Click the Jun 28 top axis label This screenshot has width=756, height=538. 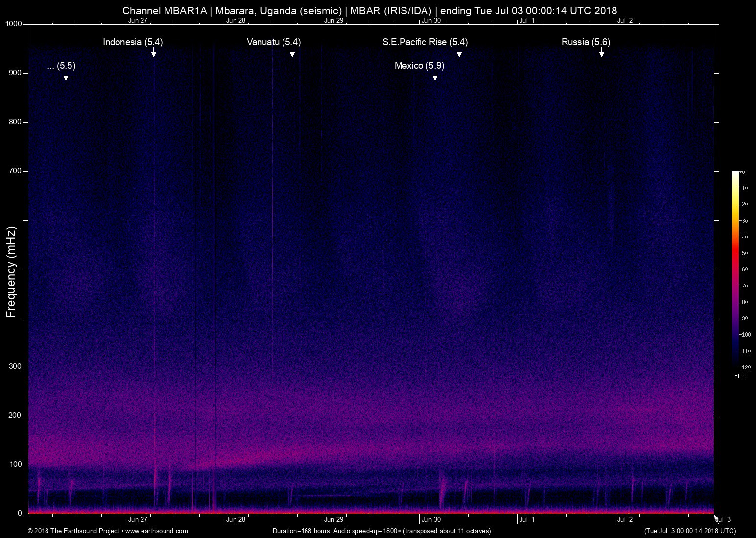click(x=236, y=21)
